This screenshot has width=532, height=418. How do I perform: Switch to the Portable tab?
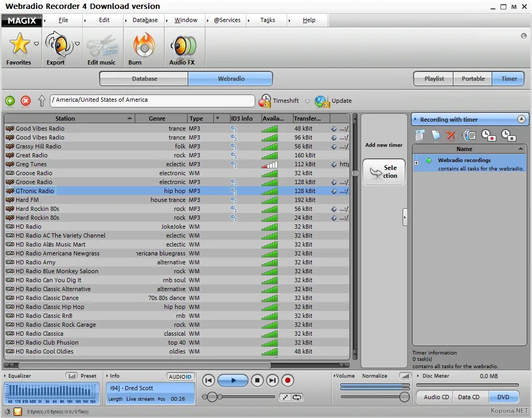point(473,79)
